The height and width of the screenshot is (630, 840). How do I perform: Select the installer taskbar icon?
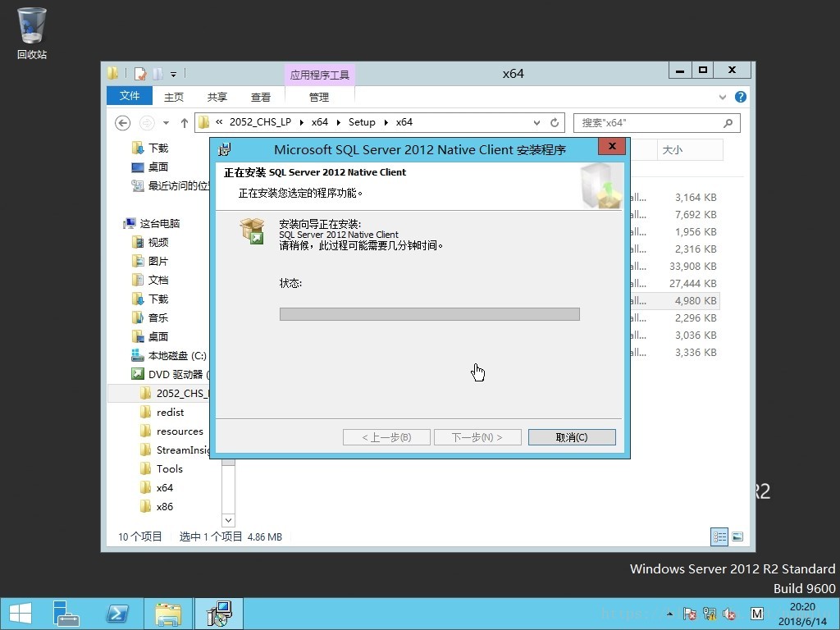219,614
